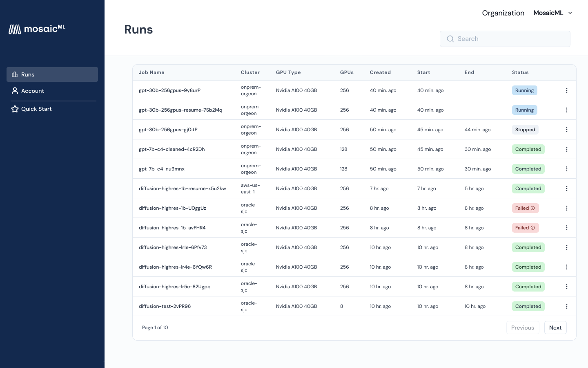This screenshot has width=588, height=368.
Task: Open job gpt-30b-256gpus-resume-7Sb2Mq
Action: tap(180, 110)
